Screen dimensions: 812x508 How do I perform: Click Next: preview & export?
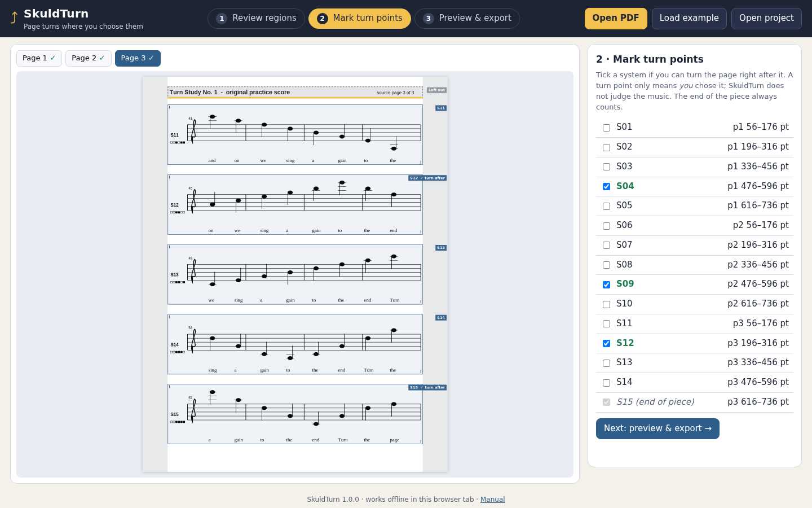point(657,428)
